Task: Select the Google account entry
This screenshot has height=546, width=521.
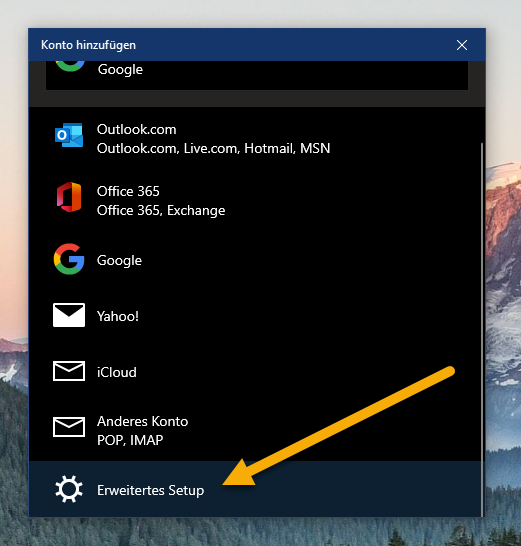Action: pos(255,260)
